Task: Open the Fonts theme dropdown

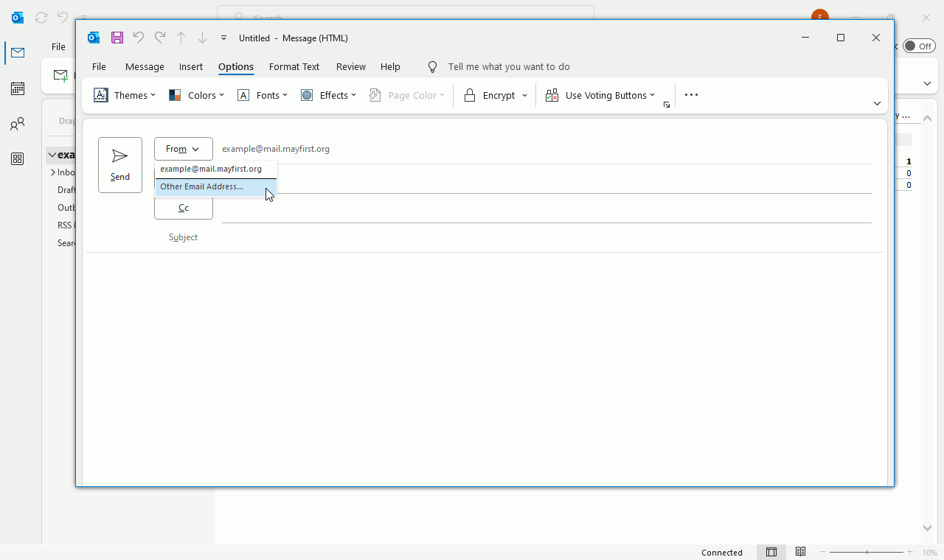Action: click(262, 95)
